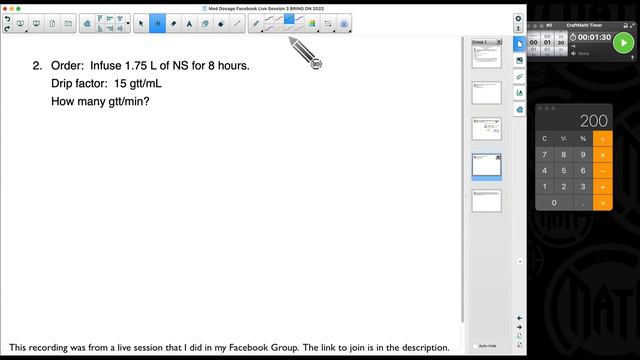Select the Fill tool
The width and height of the screenshot is (640, 360).
221,24
